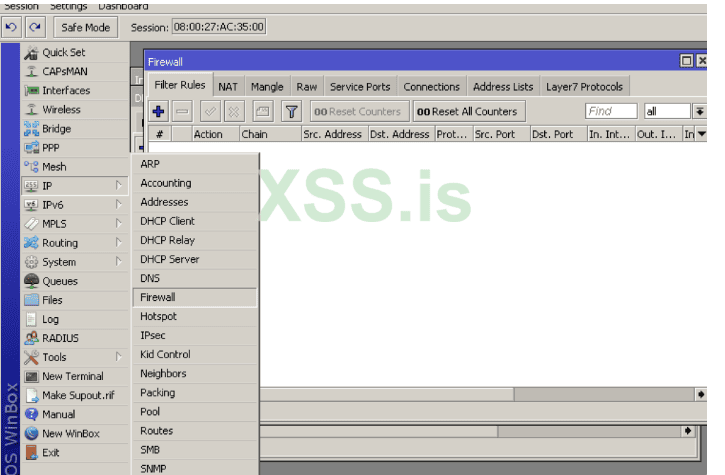Expand the Routing submenu arrow
The height and width of the screenshot is (475, 725).
tap(118, 243)
